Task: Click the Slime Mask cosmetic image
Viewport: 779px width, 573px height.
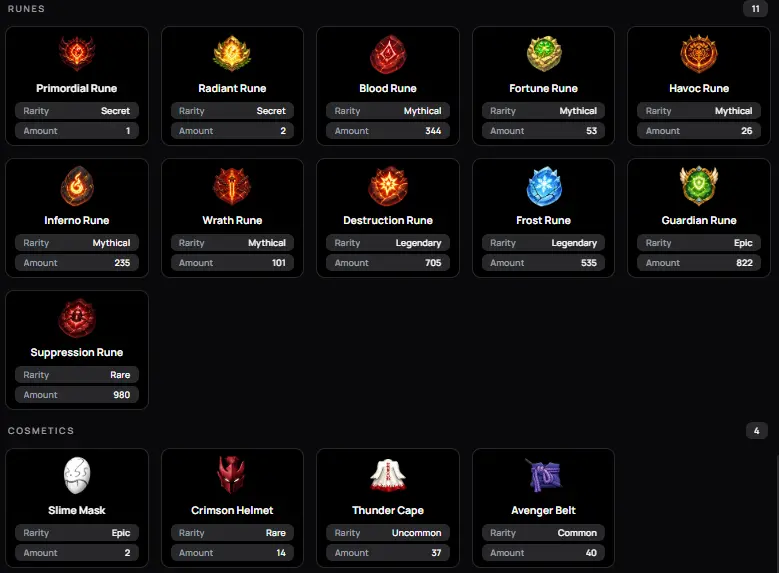Action: click(x=77, y=476)
